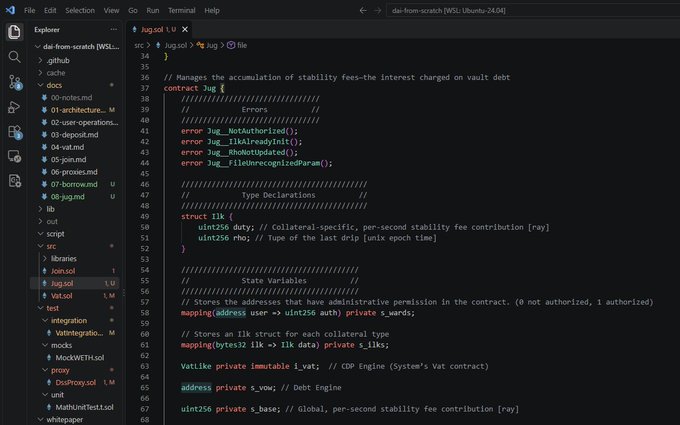
Task: Open the Search view in activity bar
Action: 14,57
